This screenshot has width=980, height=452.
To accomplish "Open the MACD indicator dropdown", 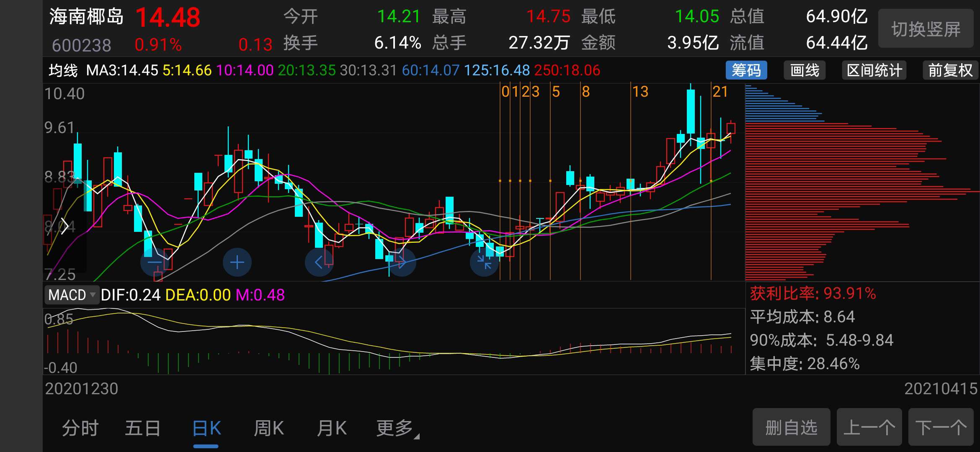I will pos(71,295).
